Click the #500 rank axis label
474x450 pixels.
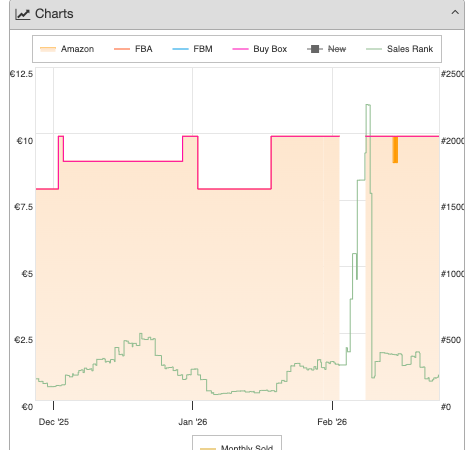451,340
